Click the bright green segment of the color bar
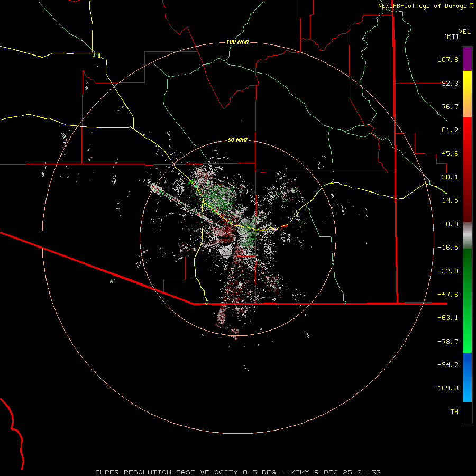Viewport: 476px width, 476px height. (467, 300)
